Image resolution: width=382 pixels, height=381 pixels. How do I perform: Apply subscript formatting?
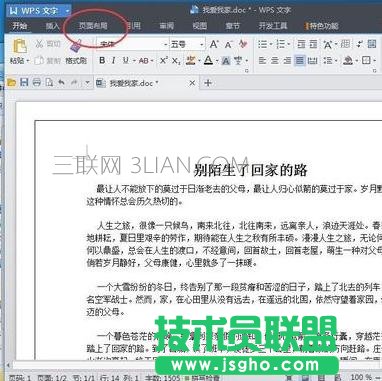pyautogui.click(x=176, y=61)
